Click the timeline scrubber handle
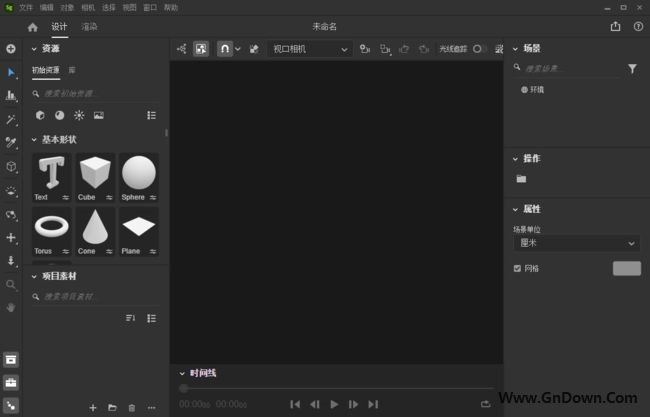This screenshot has width=650, height=417. 184,388
